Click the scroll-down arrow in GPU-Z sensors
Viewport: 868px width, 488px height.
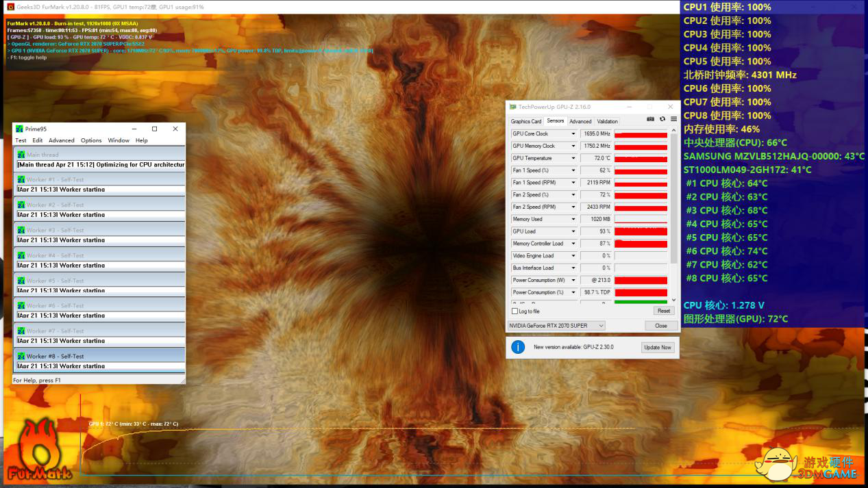(x=673, y=300)
